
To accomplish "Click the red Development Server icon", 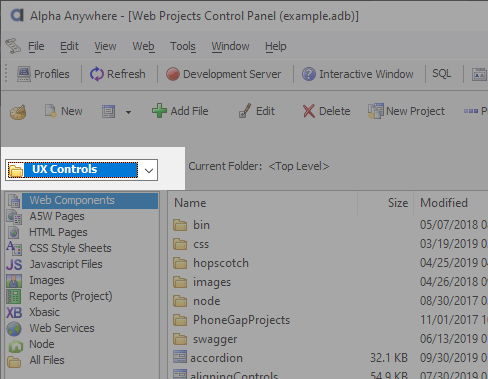I will (x=173, y=74).
